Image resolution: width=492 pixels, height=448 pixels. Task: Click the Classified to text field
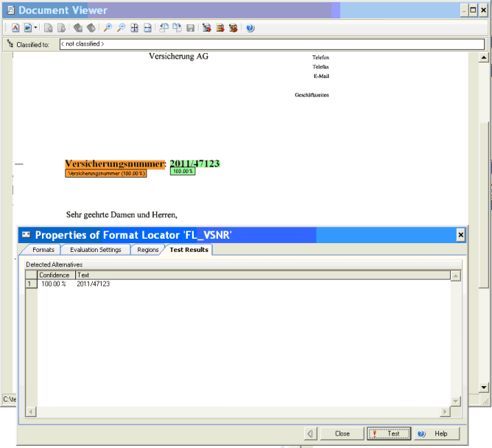tap(271, 44)
